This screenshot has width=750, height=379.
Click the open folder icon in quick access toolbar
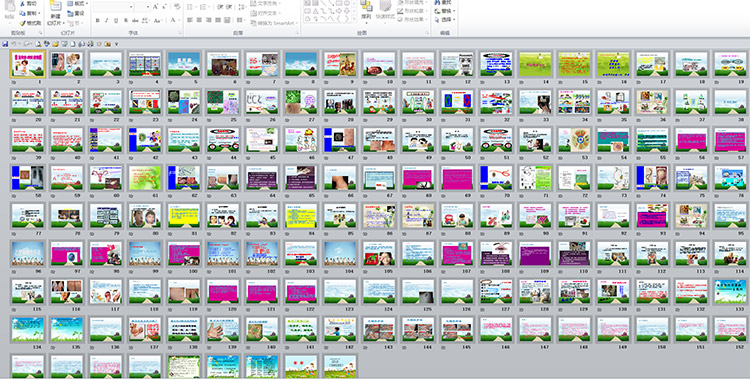click(x=55, y=44)
